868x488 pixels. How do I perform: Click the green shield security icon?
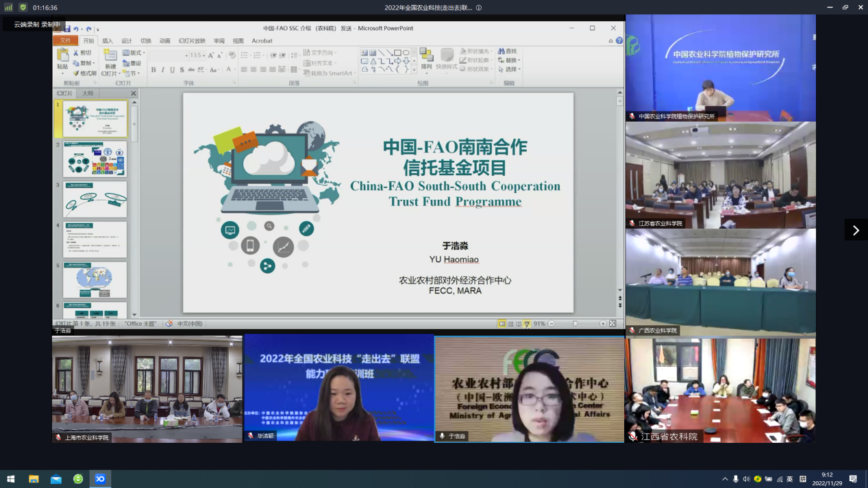click(23, 8)
